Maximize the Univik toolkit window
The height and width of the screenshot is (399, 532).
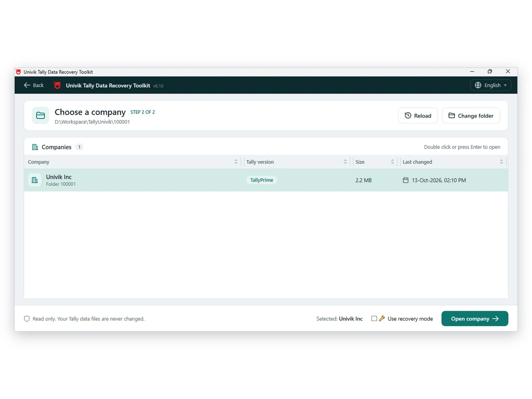490,71
